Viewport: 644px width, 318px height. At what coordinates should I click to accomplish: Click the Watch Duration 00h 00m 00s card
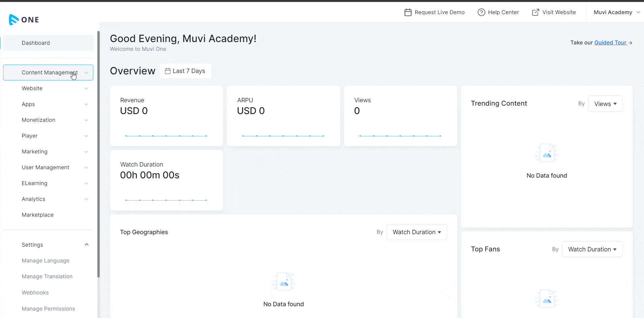coord(166,180)
